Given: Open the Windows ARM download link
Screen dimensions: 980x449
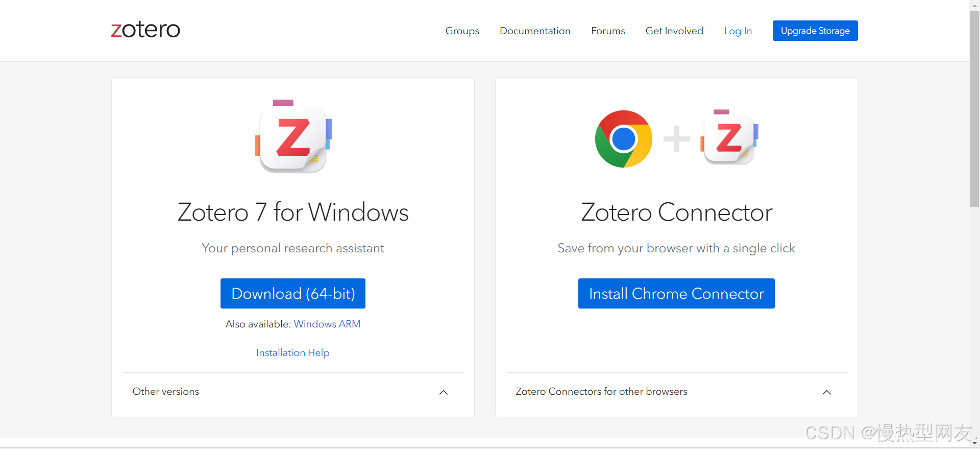Looking at the screenshot, I should (x=327, y=324).
